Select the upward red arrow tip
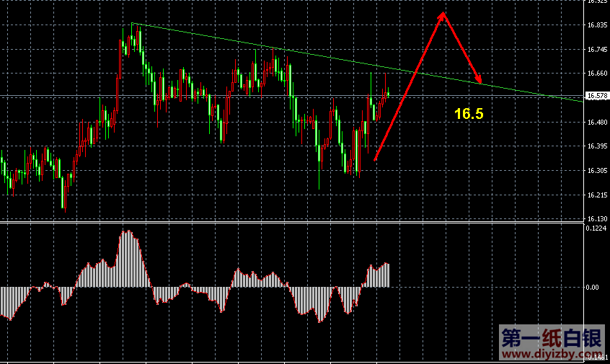This screenshot has height=364, width=610. (443, 14)
